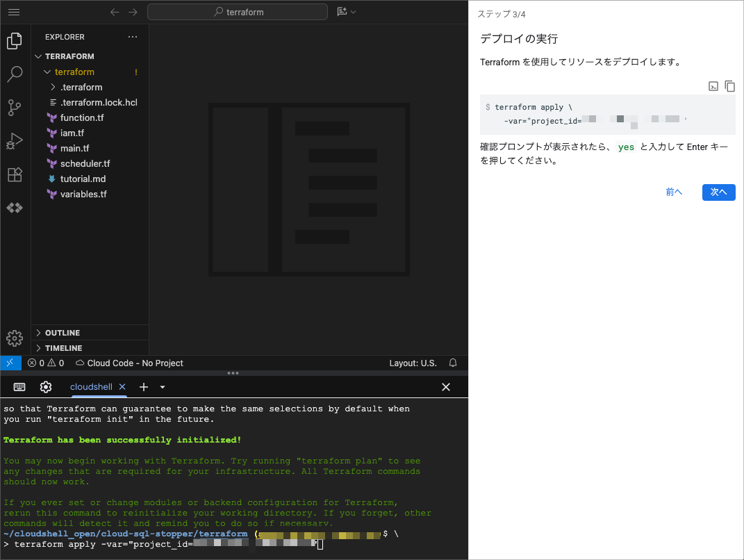Screen dimensions: 744x560
Task: Open terminal settings gear icon
Action: click(46, 387)
